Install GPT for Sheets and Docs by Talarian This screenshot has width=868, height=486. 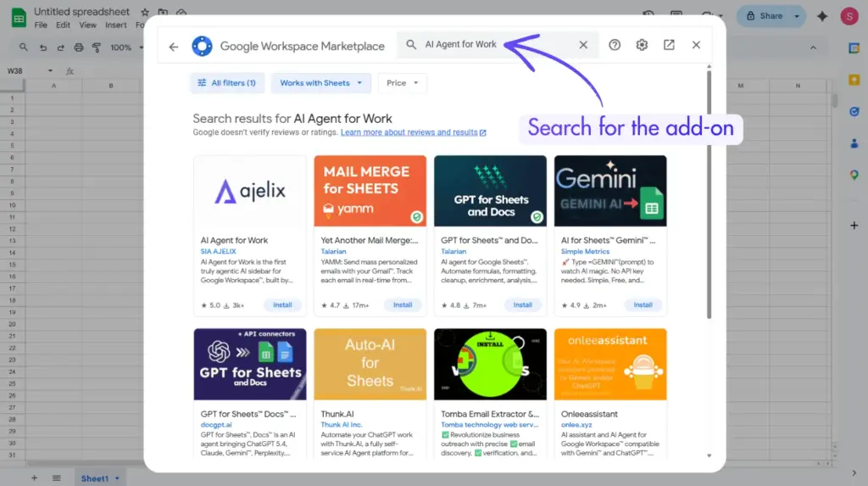tap(522, 305)
